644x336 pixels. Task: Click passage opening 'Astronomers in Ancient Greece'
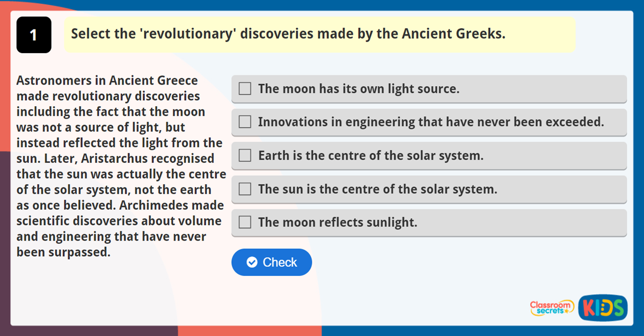coord(107,81)
